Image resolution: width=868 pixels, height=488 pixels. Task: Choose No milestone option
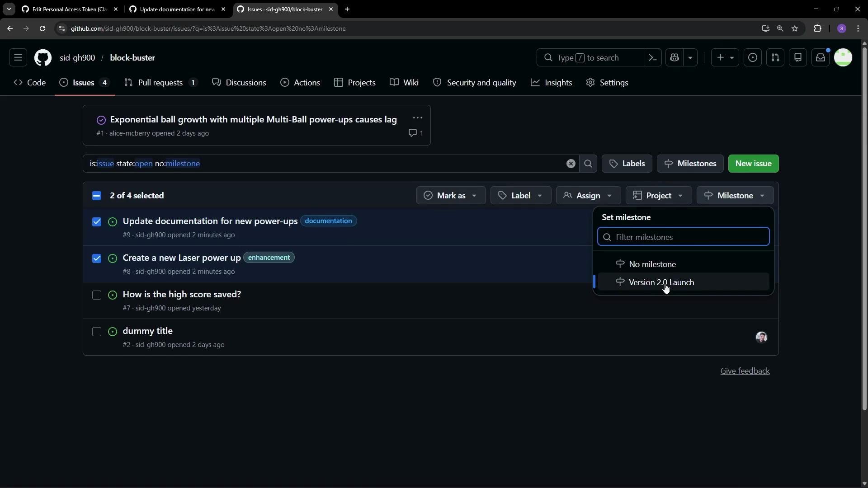point(683,264)
